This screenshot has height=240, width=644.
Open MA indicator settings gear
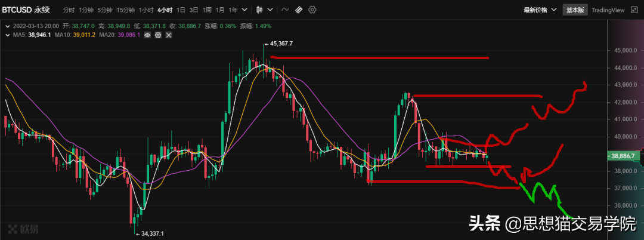(157, 35)
